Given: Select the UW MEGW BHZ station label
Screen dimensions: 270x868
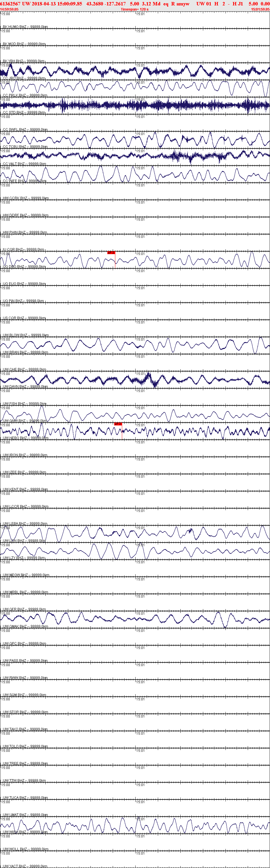Looking at the screenshot, I should coord(26,575).
